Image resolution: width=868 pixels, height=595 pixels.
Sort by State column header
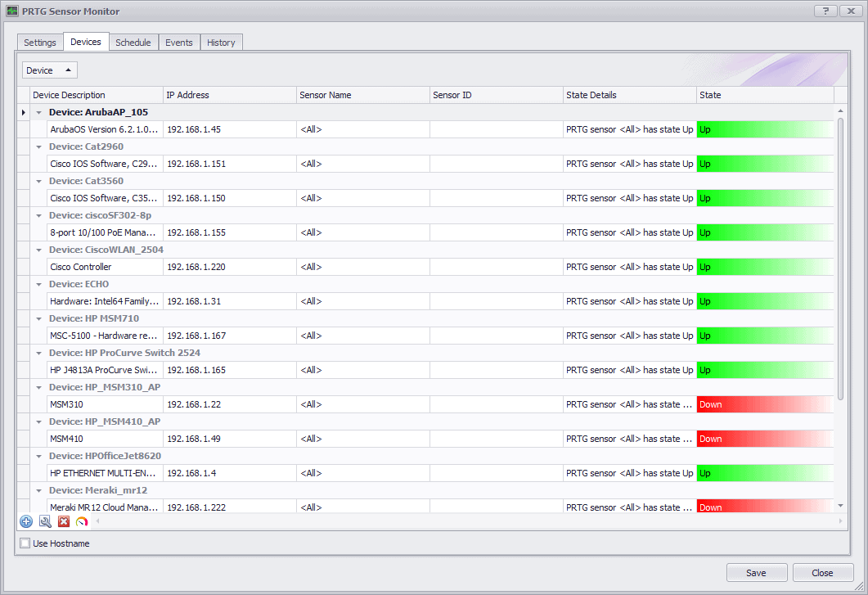click(x=765, y=95)
